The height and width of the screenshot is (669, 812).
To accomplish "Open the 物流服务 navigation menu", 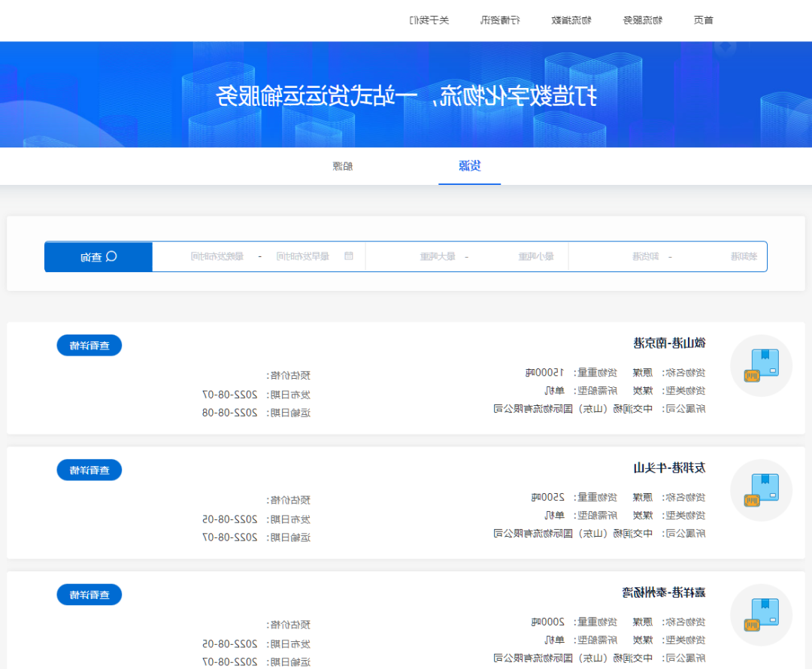I will pos(643,20).
